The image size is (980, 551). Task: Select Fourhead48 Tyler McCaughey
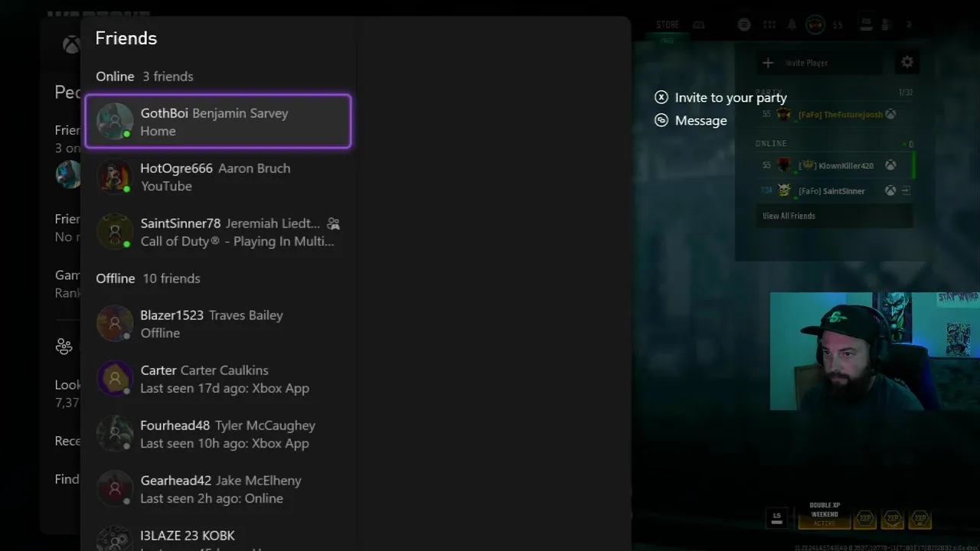pos(218,434)
